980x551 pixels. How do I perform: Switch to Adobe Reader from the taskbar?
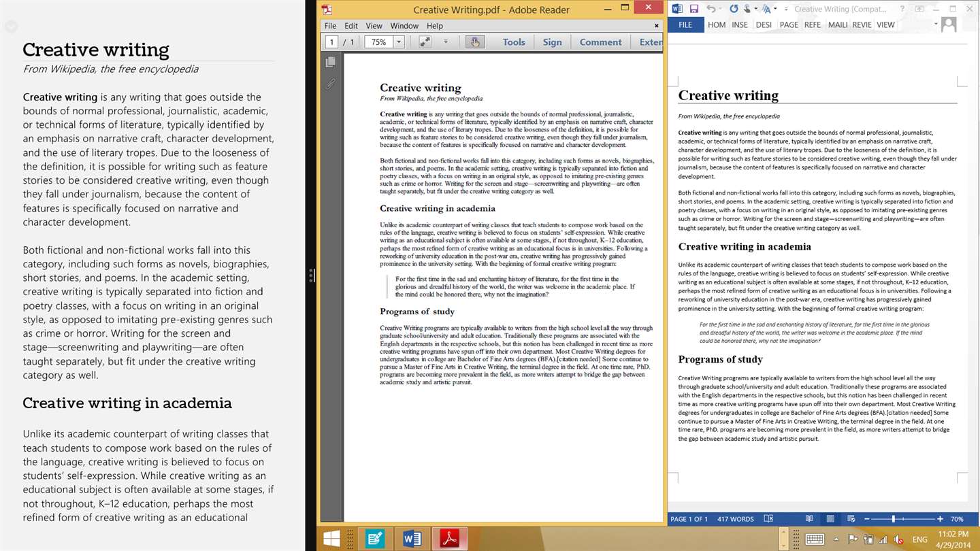tap(449, 539)
